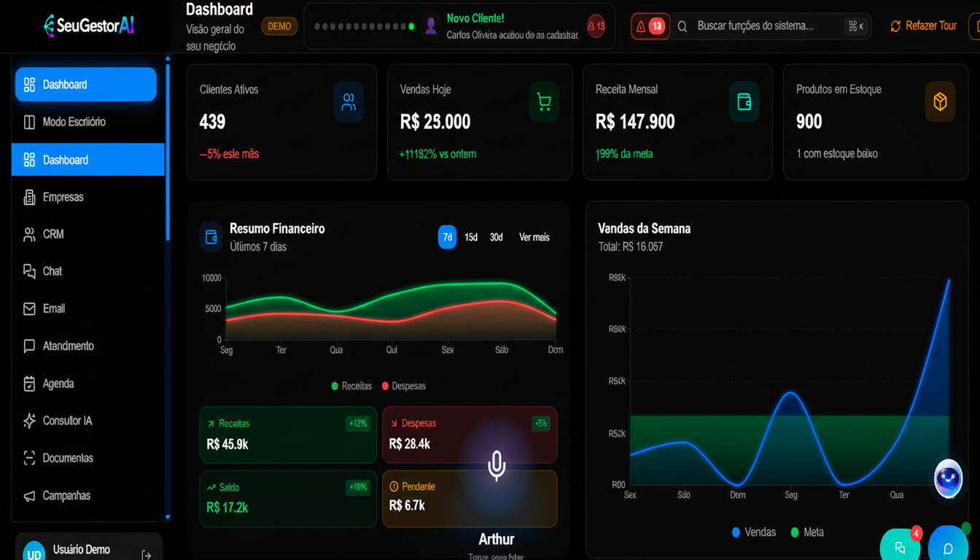Viewport: 980px width, 560px height.
Task: Open the chat bubble with 4 notifications
Action: tap(901, 547)
